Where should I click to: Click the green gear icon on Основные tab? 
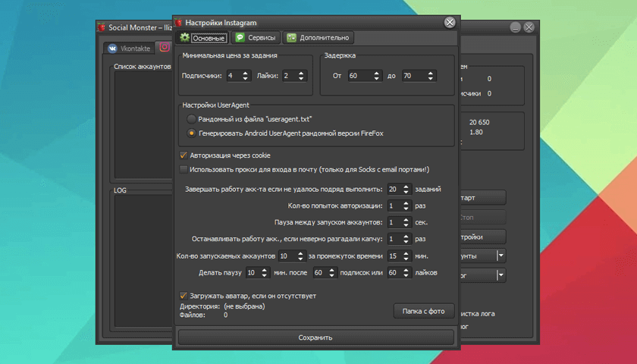(184, 37)
